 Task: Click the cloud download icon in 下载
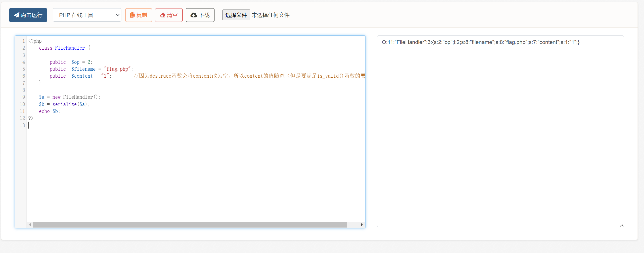[x=194, y=15]
